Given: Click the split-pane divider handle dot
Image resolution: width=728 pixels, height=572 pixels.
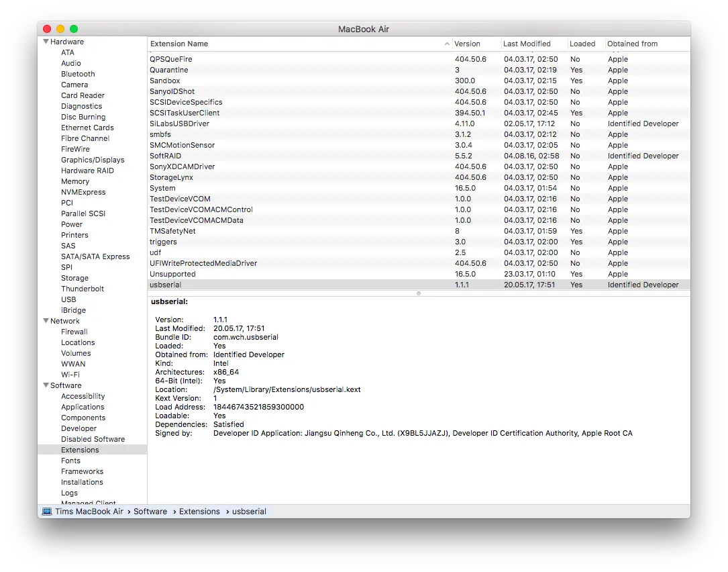Looking at the screenshot, I should [x=418, y=293].
